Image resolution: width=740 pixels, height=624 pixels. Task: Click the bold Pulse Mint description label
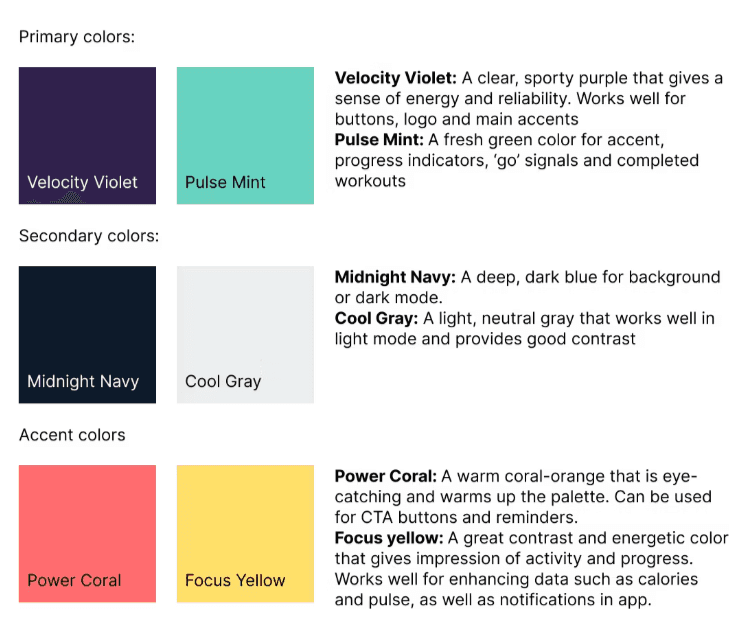tap(379, 140)
